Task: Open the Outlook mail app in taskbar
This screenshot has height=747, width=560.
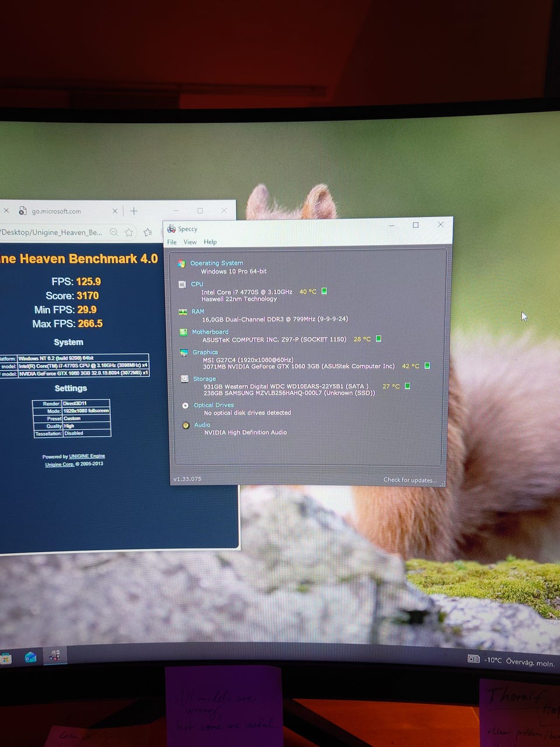Action: click(30, 658)
